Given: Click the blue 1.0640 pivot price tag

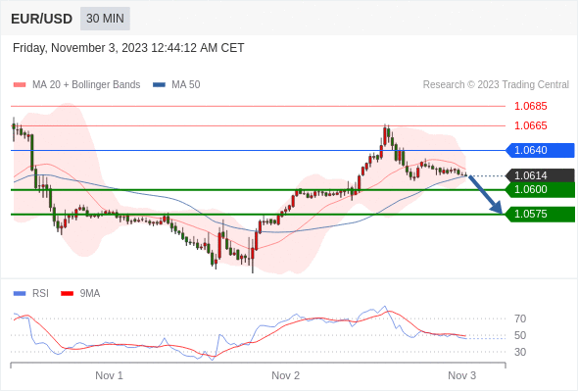Looking at the screenshot, I should click(540, 151).
